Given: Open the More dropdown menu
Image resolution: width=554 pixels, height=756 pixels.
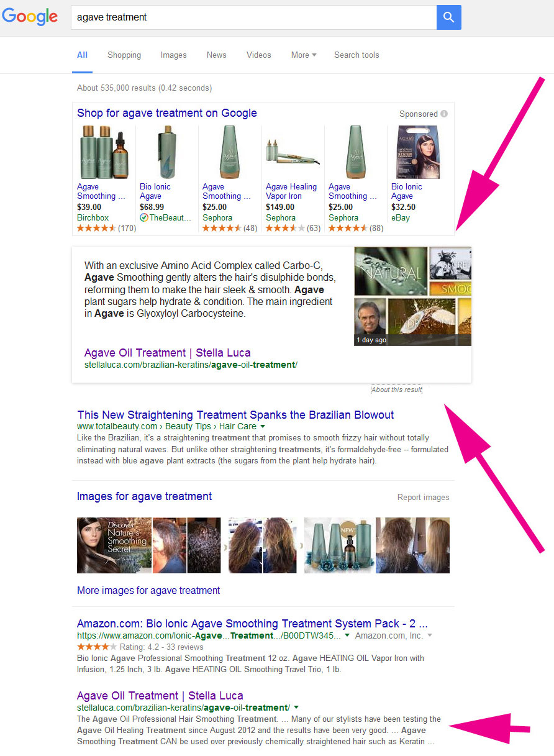Looking at the screenshot, I should click(303, 55).
